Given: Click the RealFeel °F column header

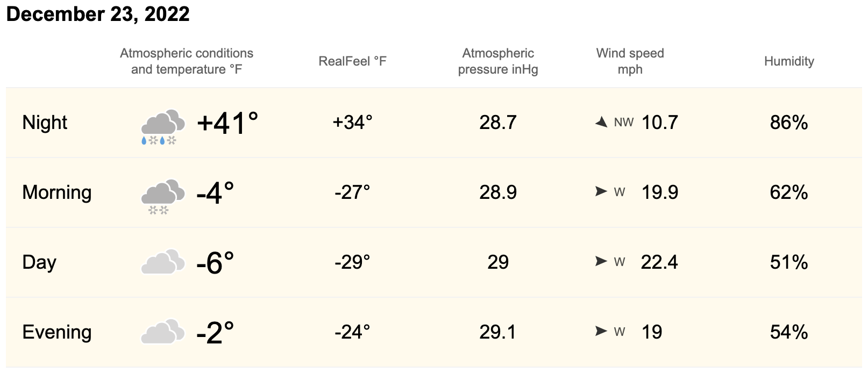Looking at the screenshot, I should [x=352, y=61].
